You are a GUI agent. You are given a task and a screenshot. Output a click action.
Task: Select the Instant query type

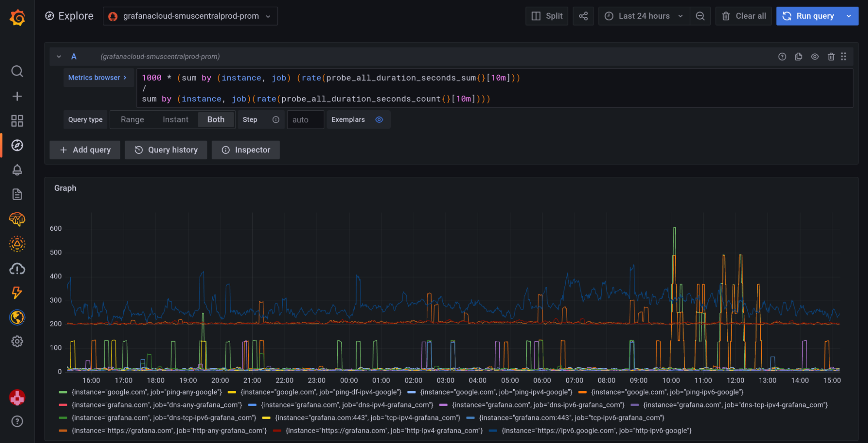175,119
